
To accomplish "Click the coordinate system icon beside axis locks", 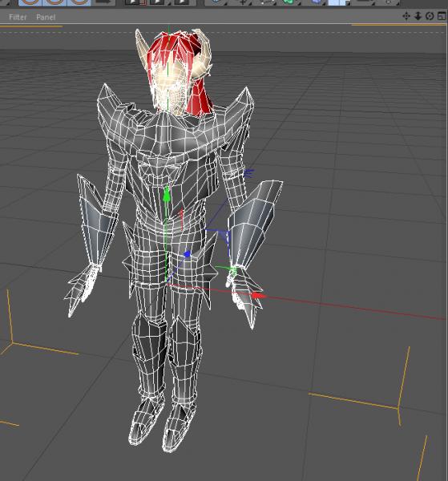I will (103, 2).
